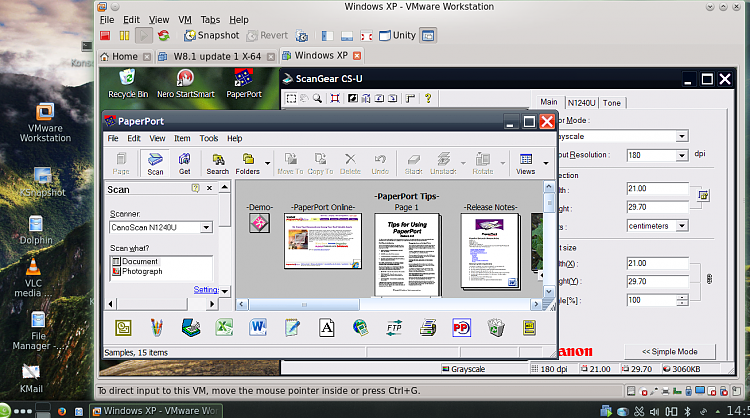750x418 pixels.
Task: Click the selection width field showing 21.00
Action: tap(658, 188)
